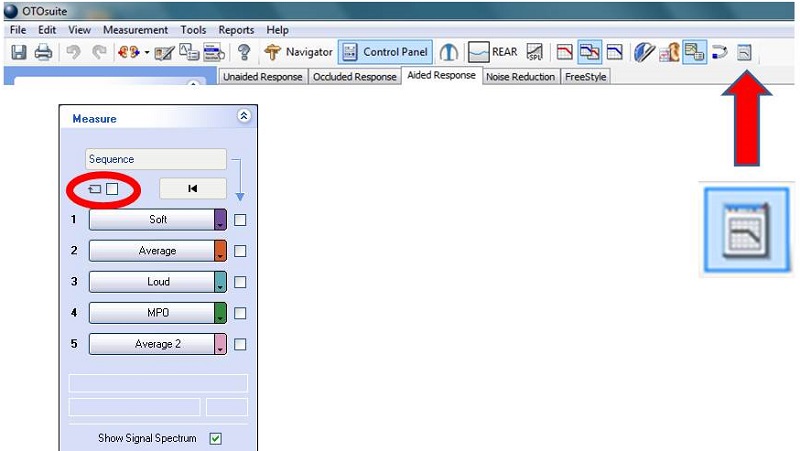Open the FreeStyle tab

pyautogui.click(x=586, y=77)
